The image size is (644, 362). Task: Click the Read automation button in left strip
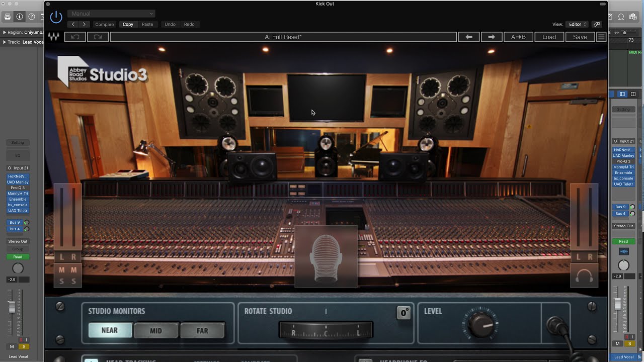[x=18, y=256]
